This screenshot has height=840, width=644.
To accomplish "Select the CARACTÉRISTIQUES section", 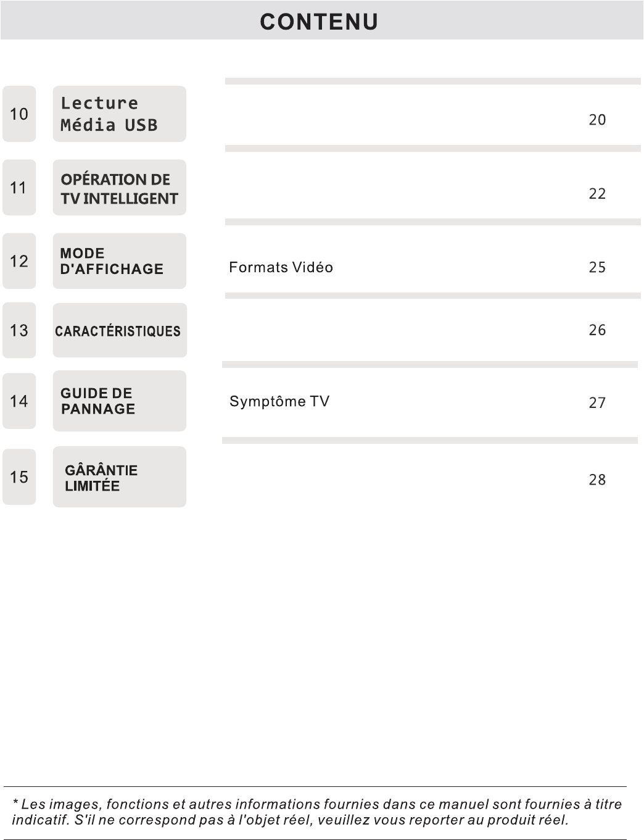I will coord(120,330).
